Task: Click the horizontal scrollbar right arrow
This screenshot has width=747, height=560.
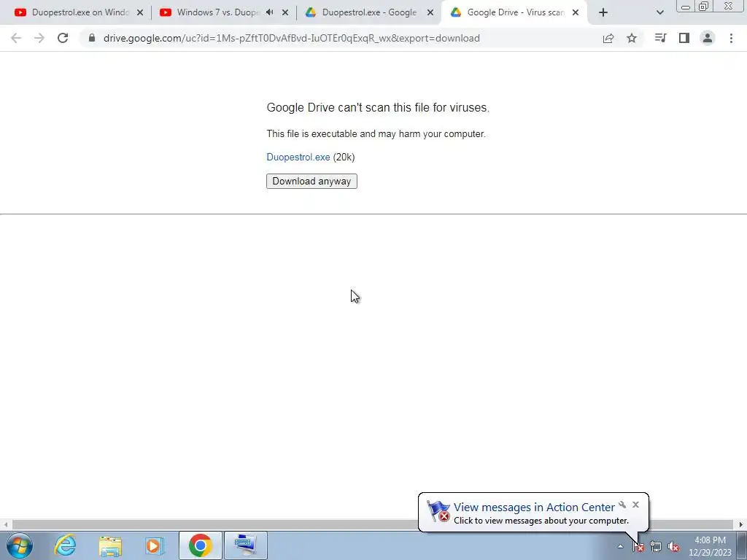Action: pos(741,524)
